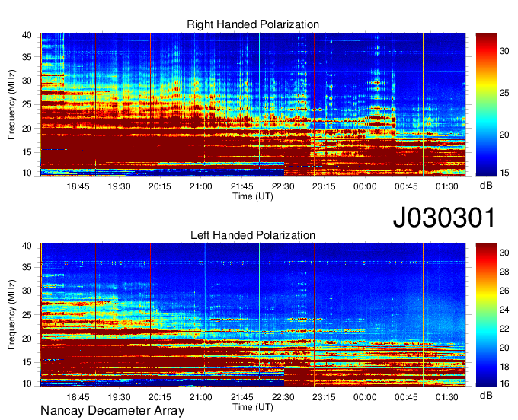Click the "Right Handed Polarization" title
Screen dimensions: 518x420
(x=253, y=24)
